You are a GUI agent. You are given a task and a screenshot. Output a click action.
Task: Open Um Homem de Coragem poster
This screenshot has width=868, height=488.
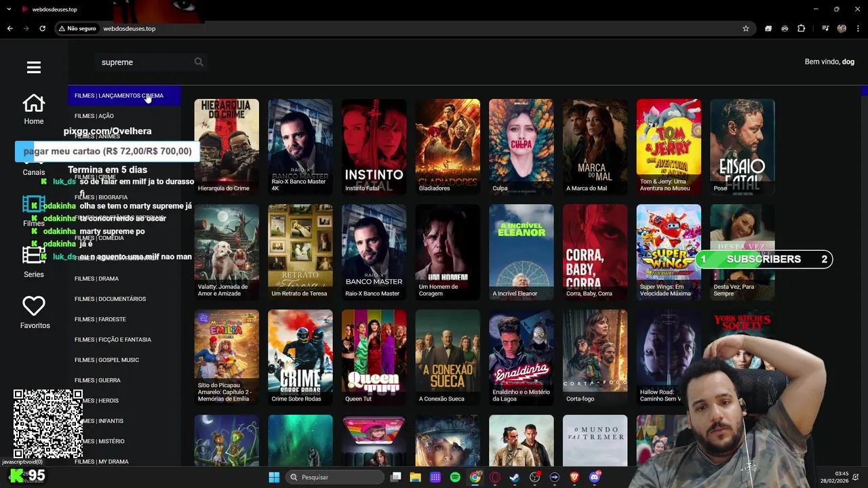pos(448,251)
